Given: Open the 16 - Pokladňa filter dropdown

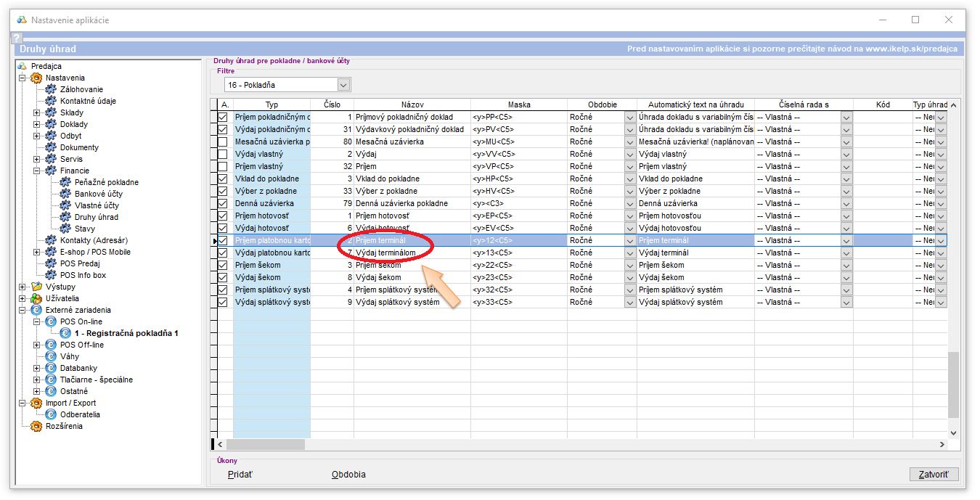Looking at the screenshot, I should [x=343, y=85].
